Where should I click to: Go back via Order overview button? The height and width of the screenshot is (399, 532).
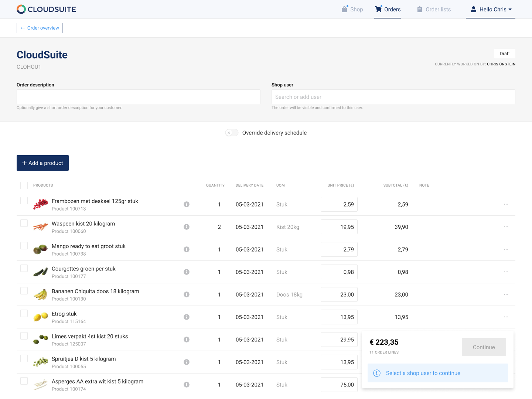click(x=40, y=28)
